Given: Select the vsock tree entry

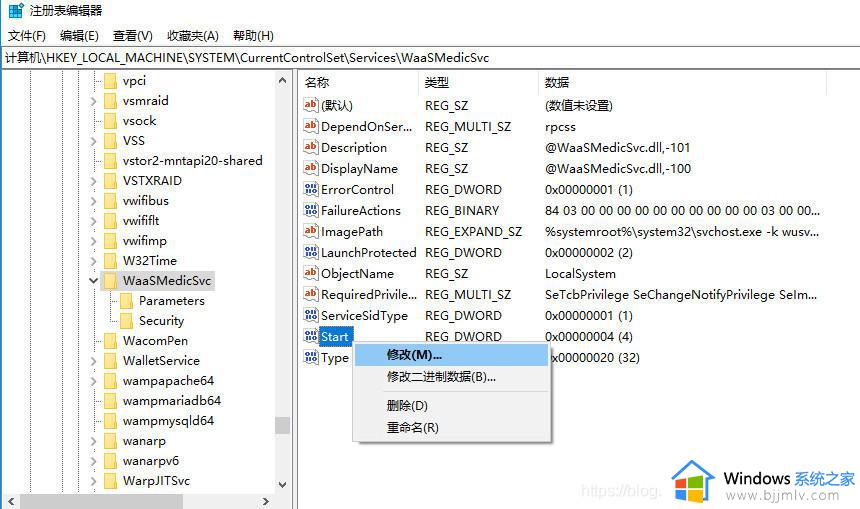Looking at the screenshot, I should (x=139, y=121).
